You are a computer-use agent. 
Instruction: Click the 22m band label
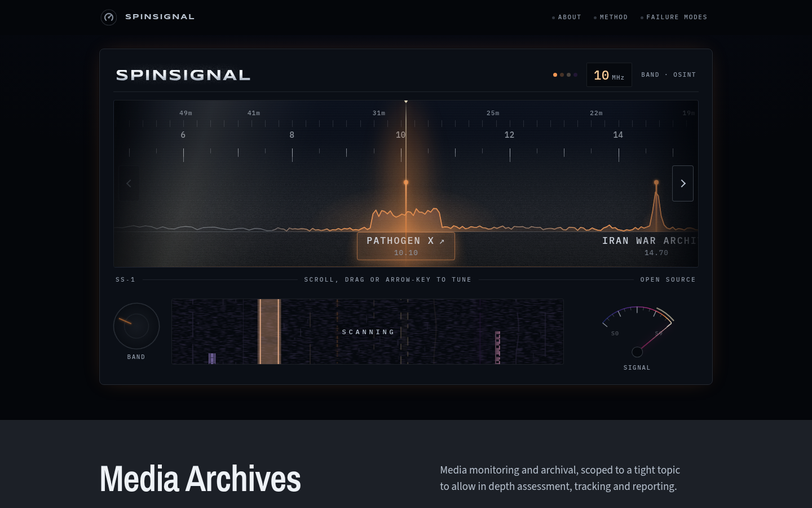(596, 113)
